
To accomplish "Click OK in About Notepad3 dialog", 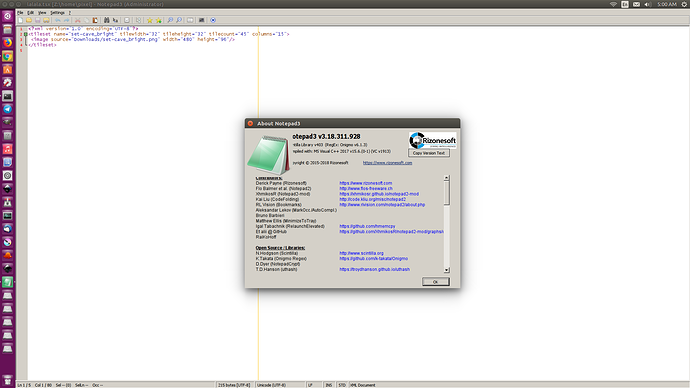I will (436, 282).
